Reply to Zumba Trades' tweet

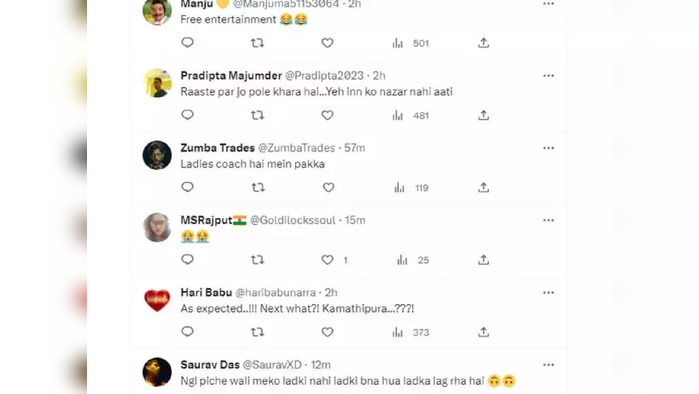point(187,187)
